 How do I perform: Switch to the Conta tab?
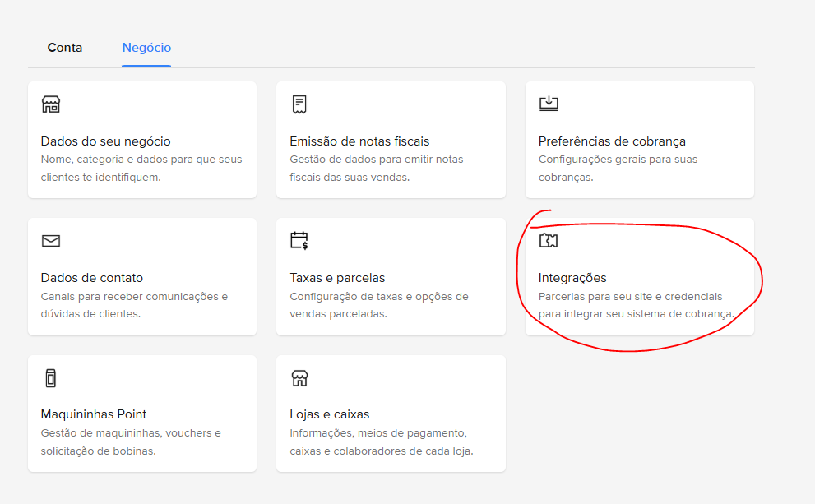(x=65, y=48)
